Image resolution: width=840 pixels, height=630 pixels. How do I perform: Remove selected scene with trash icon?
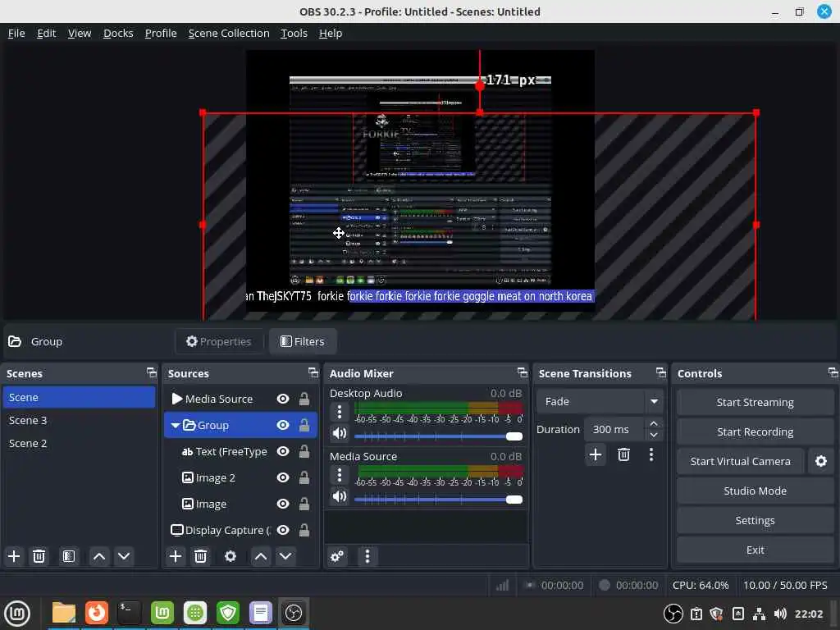click(x=39, y=556)
